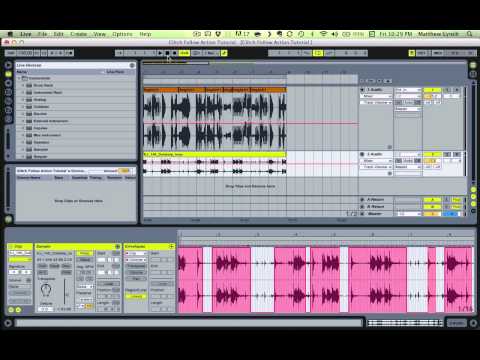Open Spotlight search in macOS menu bar
Screen dimensions: 480x360
coord(470,34)
